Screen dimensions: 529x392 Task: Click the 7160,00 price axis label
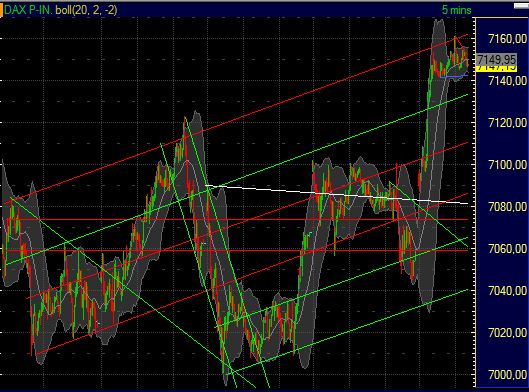tap(507, 39)
